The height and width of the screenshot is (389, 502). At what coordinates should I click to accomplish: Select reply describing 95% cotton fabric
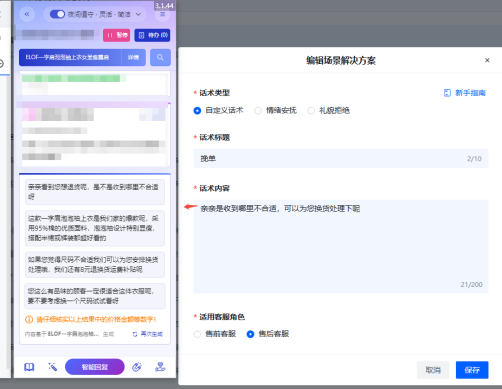click(x=95, y=228)
